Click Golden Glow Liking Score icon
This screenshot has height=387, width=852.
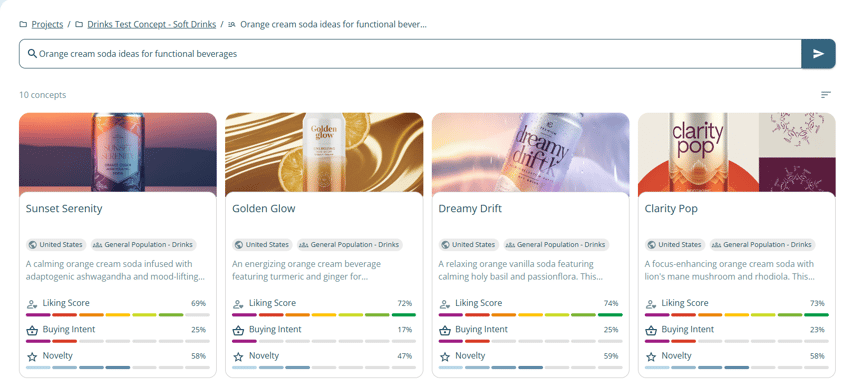click(x=238, y=304)
